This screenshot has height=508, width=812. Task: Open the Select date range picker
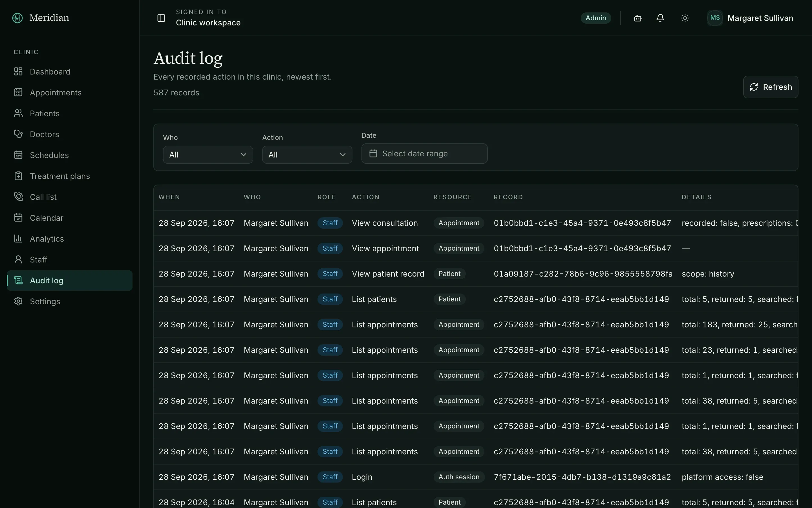tap(424, 154)
